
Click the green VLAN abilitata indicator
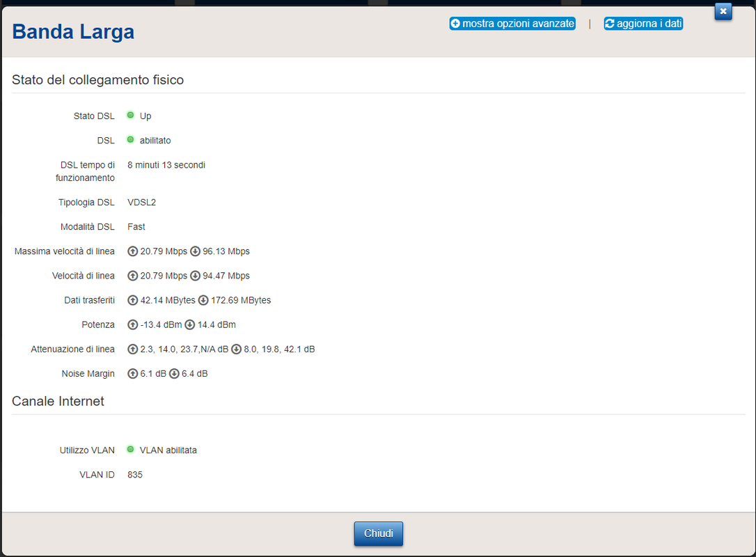pos(130,450)
